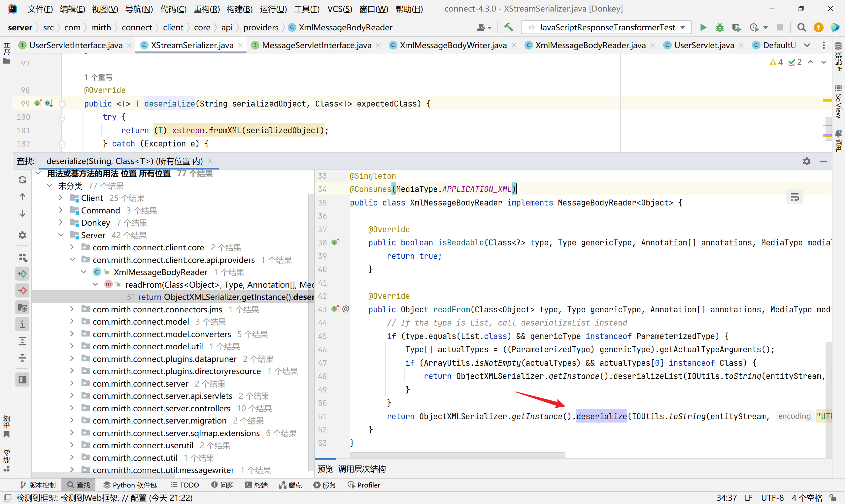This screenshot has width=845, height=504.
Task: Open the Profiler run icon
Action: pyautogui.click(x=754, y=27)
